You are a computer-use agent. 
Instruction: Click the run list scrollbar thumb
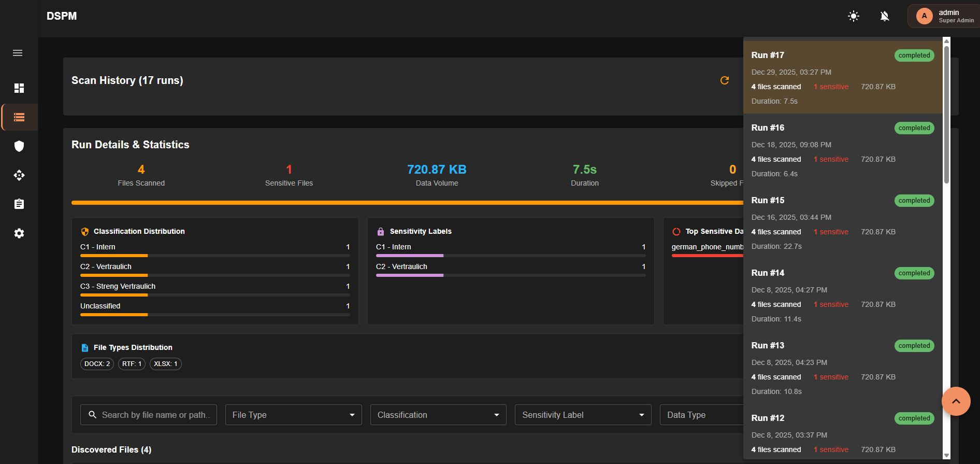point(946,114)
